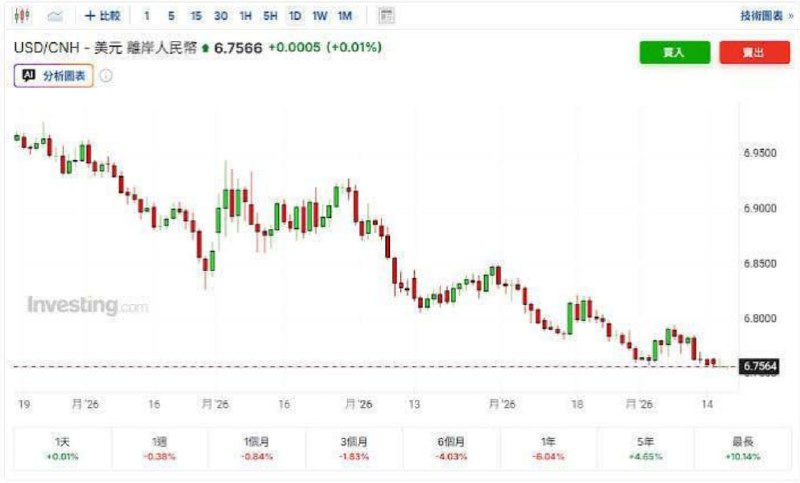Viewport: 800px width, 483px height.
Task: Select the 15 minute interval
Action: click(x=196, y=16)
